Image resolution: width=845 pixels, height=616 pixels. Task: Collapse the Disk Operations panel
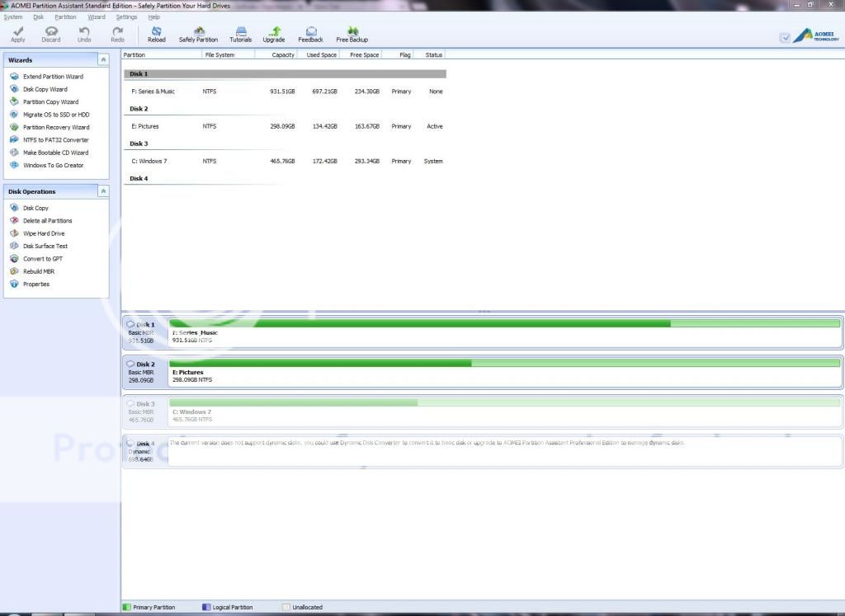[x=103, y=191]
